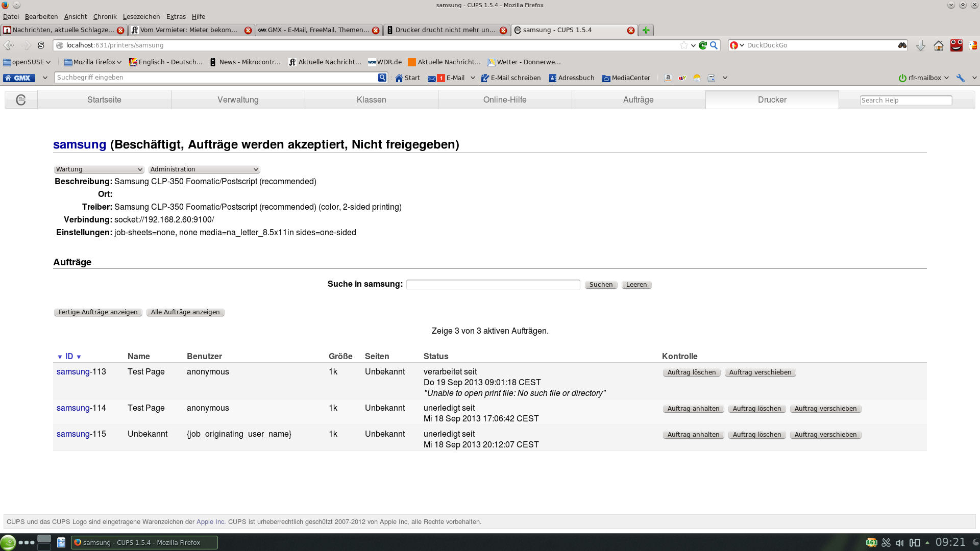Click the eBay icon in GMX toolbar
The width and height of the screenshot is (980, 551).
click(x=682, y=78)
